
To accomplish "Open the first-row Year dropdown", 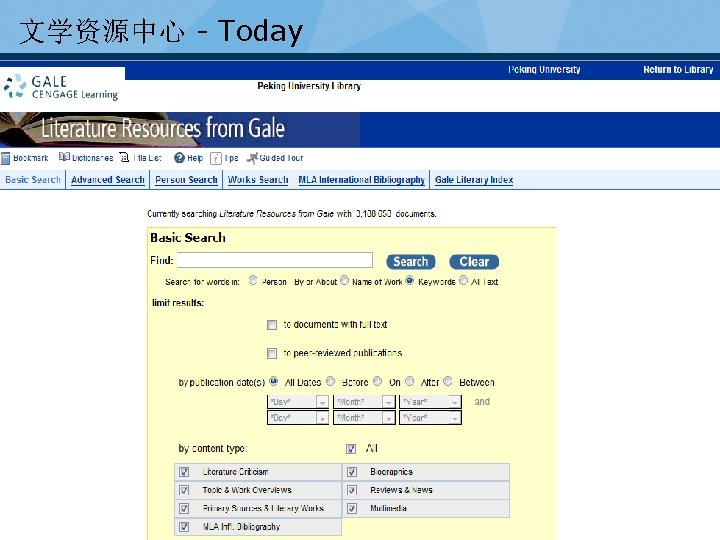I will (x=430, y=402).
